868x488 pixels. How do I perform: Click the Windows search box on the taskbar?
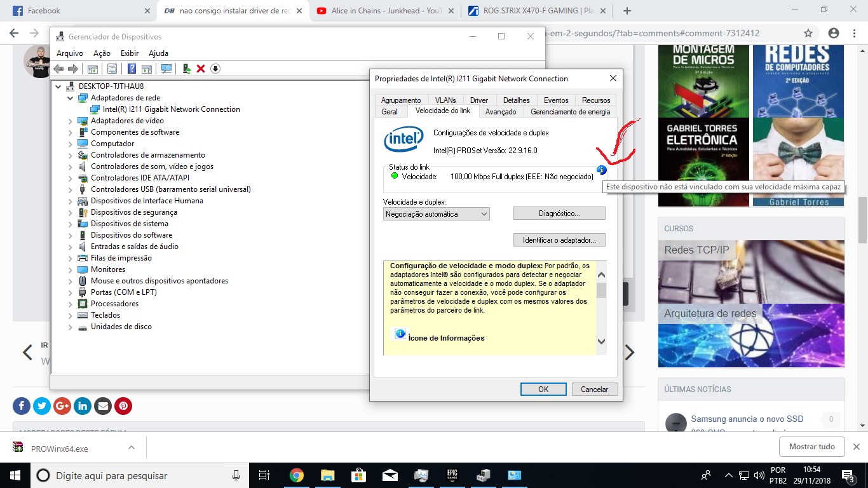pyautogui.click(x=140, y=475)
